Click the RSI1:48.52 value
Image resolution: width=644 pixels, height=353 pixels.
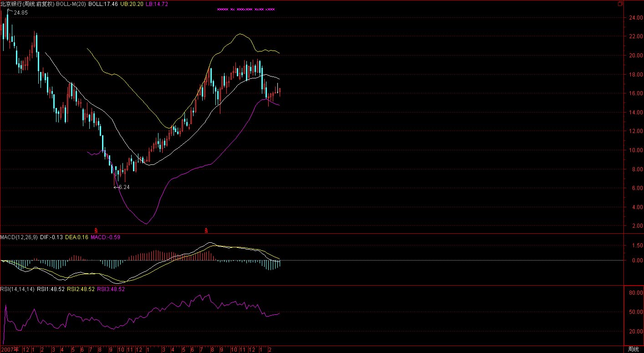tap(51, 289)
